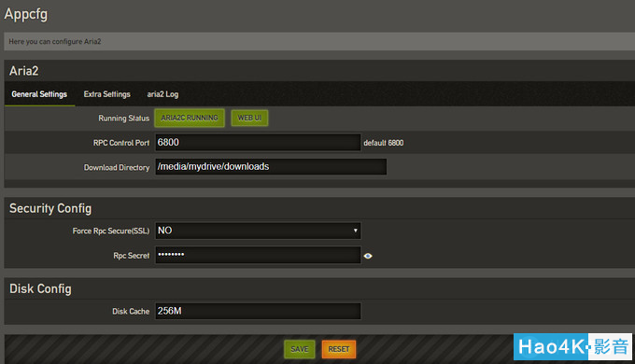
Task: Click the Hao4K watermark logo
Action: point(572,346)
